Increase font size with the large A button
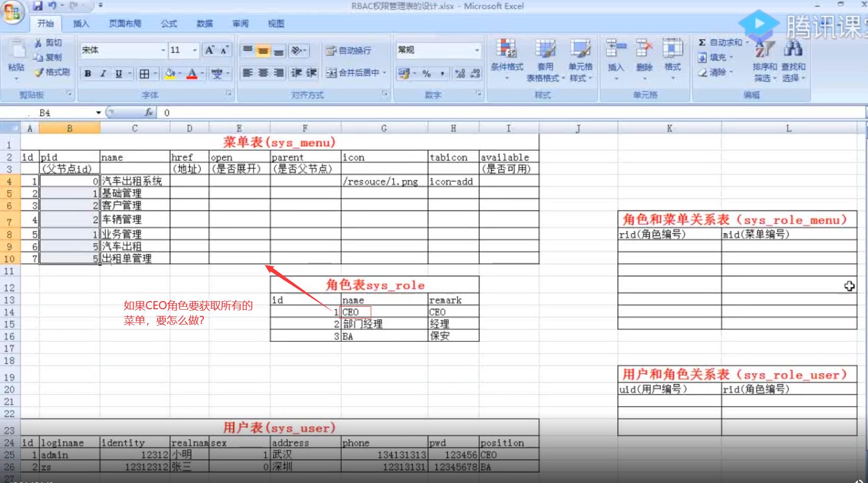This screenshot has height=483, width=868. pos(209,50)
